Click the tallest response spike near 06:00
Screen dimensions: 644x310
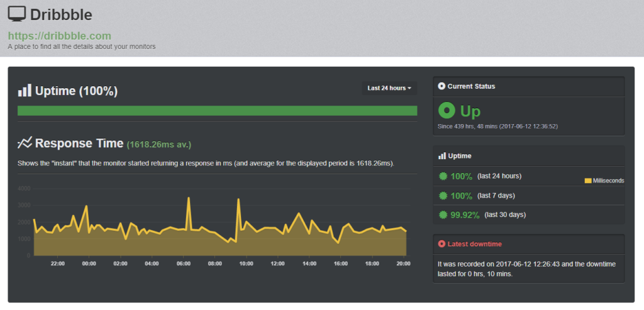(189, 199)
